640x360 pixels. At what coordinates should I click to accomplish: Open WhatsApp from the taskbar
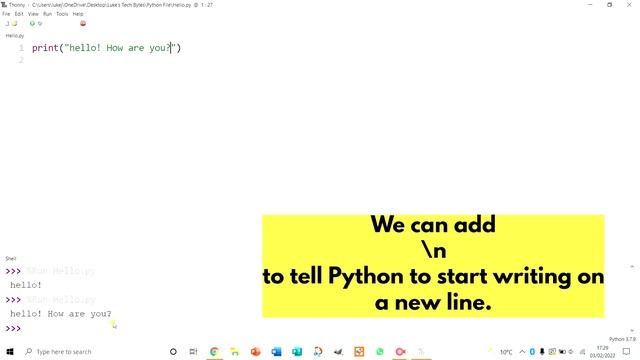pos(380,351)
